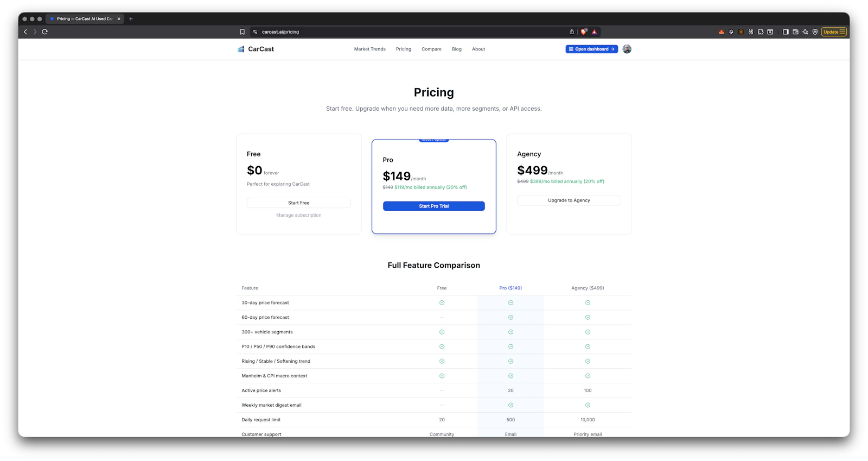The width and height of the screenshot is (868, 461).
Task: Click the Daily request limit Pro value 500
Action: point(510,420)
